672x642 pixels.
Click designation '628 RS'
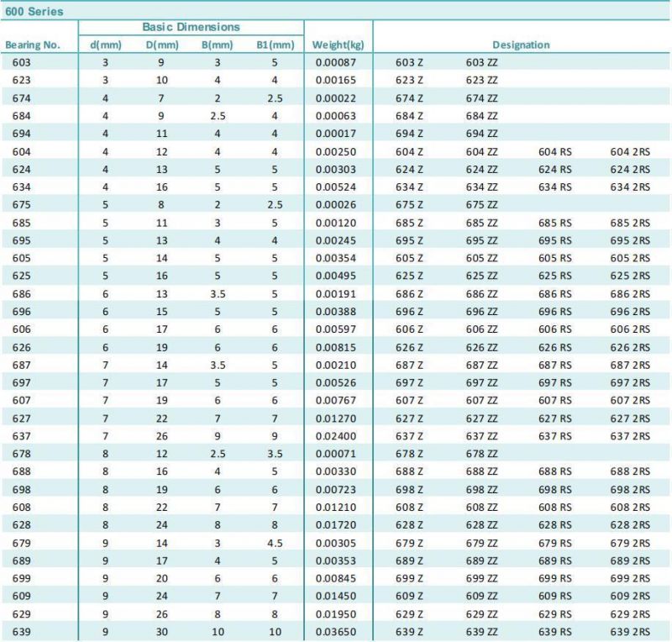[555, 525]
